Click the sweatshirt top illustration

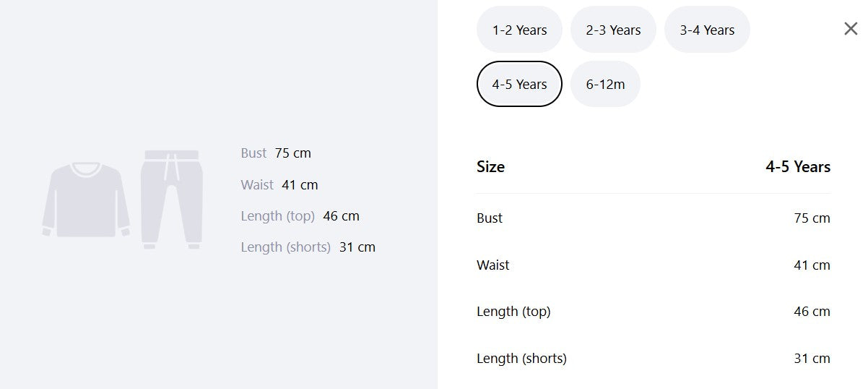click(86, 200)
